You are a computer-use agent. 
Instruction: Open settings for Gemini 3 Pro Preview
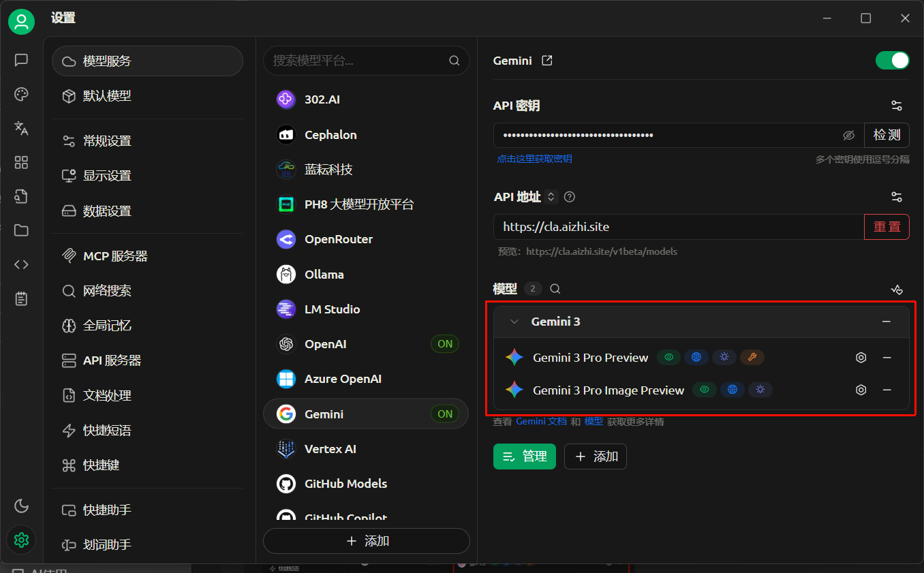pos(861,358)
